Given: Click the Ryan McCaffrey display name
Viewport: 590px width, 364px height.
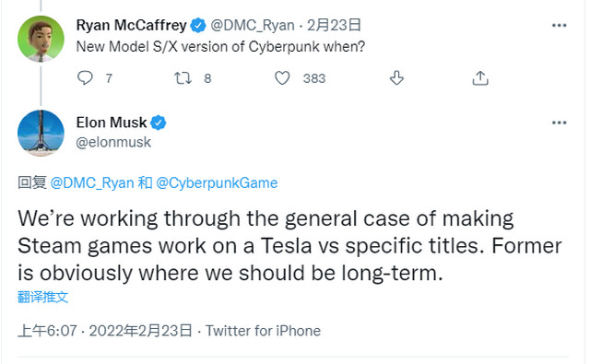Looking at the screenshot, I should tap(131, 25).
